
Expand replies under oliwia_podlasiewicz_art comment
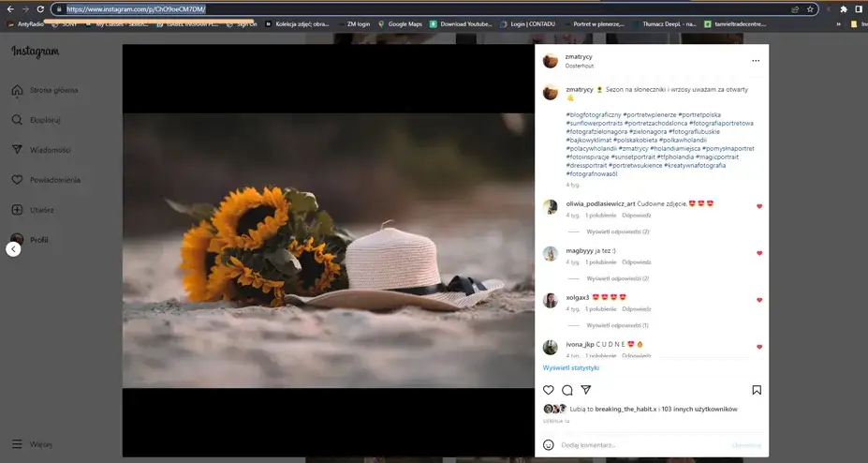click(618, 231)
